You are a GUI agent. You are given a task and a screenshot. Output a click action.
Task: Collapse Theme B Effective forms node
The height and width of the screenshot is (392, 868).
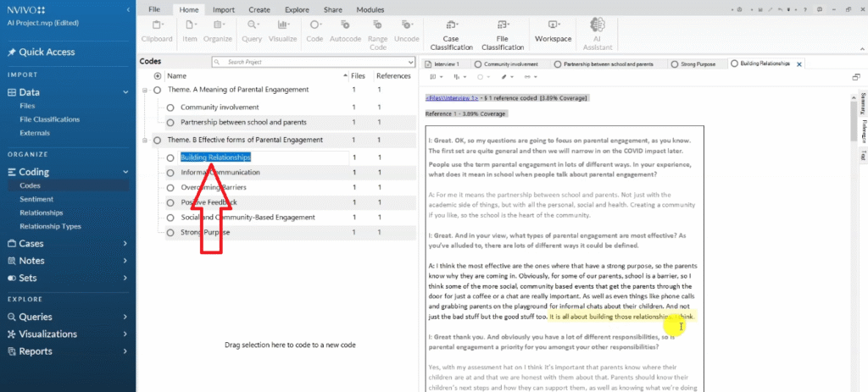146,140
